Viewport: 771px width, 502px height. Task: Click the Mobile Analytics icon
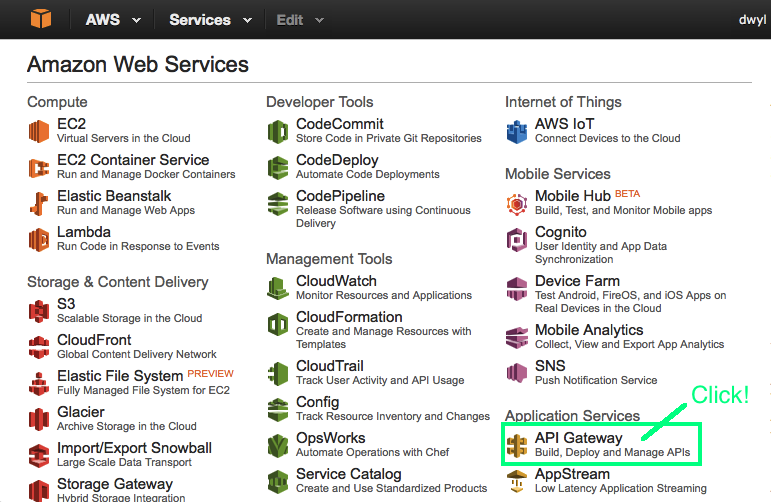tap(517, 338)
